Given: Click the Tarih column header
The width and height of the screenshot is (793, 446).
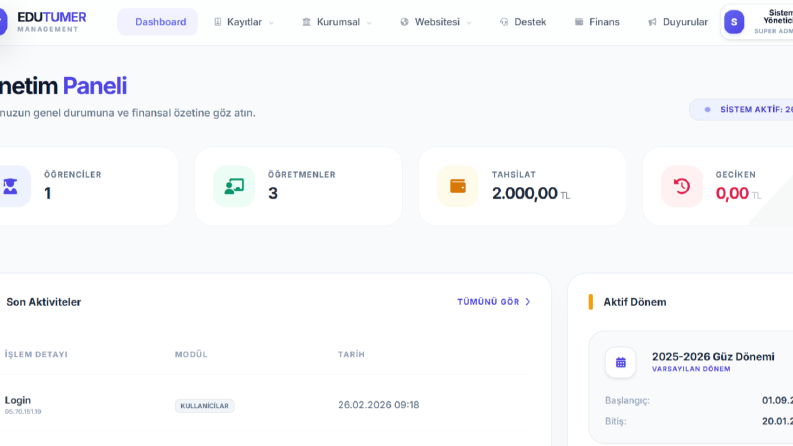Looking at the screenshot, I should coord(351,354).
